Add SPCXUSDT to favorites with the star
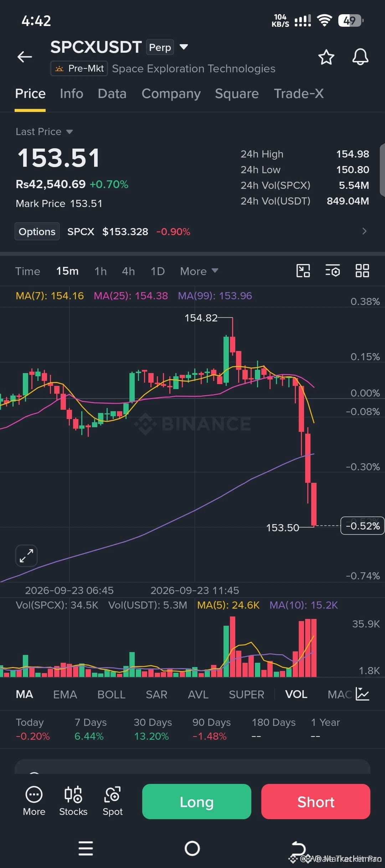Viewport: 385px width, 868px height. click(x=326, y=57)
